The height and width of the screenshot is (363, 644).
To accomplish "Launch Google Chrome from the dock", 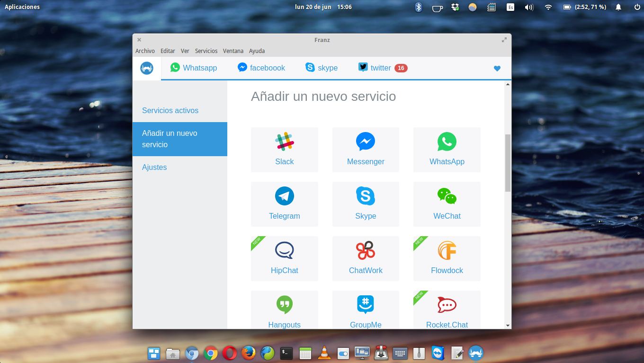I will (x=211, y=353).
